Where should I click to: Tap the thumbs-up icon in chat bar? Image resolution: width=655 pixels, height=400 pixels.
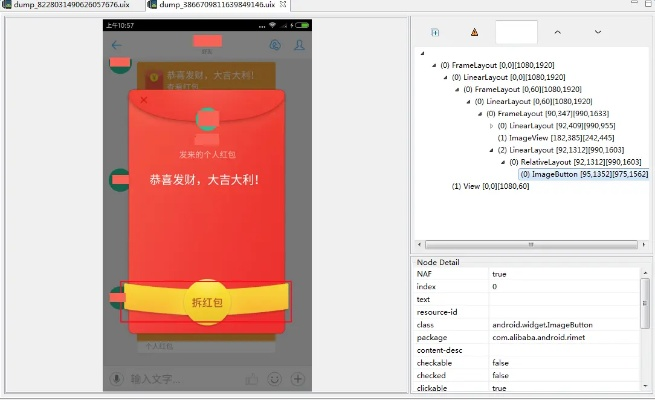coord(251,379)
